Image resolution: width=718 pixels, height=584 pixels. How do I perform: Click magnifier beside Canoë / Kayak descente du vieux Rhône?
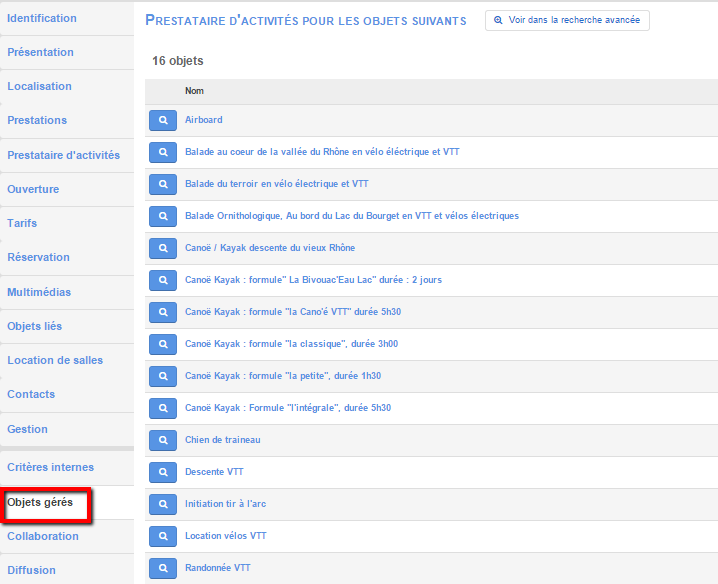[163, 248]
